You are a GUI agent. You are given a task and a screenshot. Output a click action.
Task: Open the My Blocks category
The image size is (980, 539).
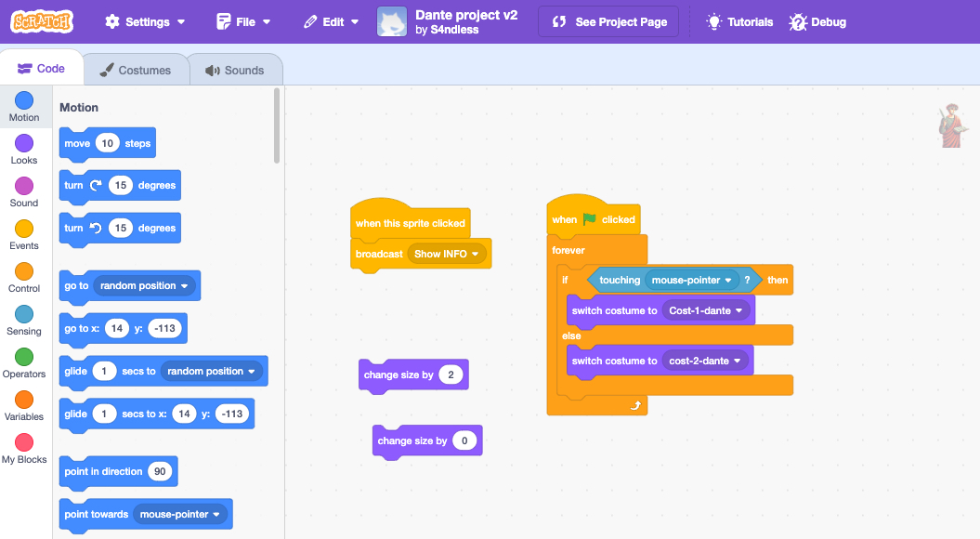pos(24,442)
